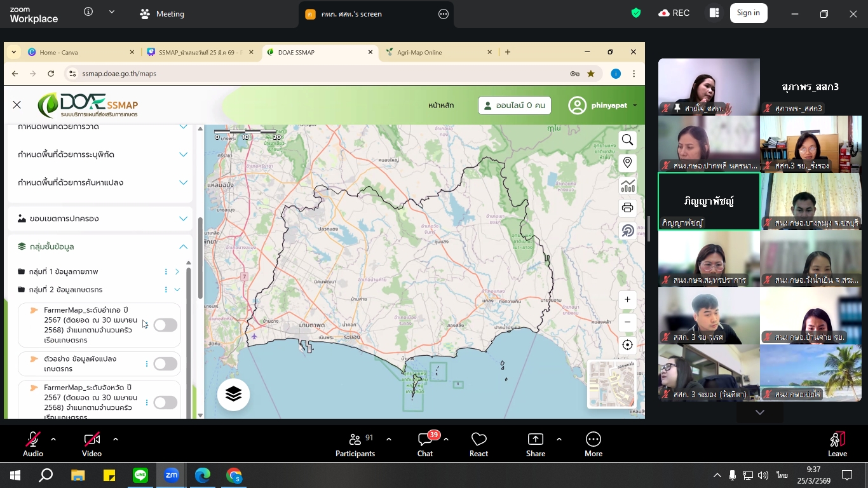
Task: Close the SSMAP side panel with X
Action: click(17, 105)
